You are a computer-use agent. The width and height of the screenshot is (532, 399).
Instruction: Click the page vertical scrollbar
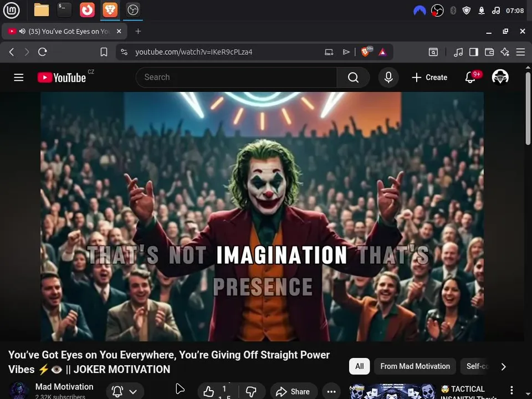528,109
